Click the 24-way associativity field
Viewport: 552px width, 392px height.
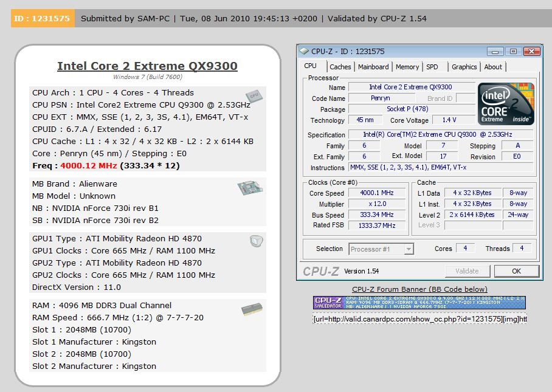(x=518, y=215)
